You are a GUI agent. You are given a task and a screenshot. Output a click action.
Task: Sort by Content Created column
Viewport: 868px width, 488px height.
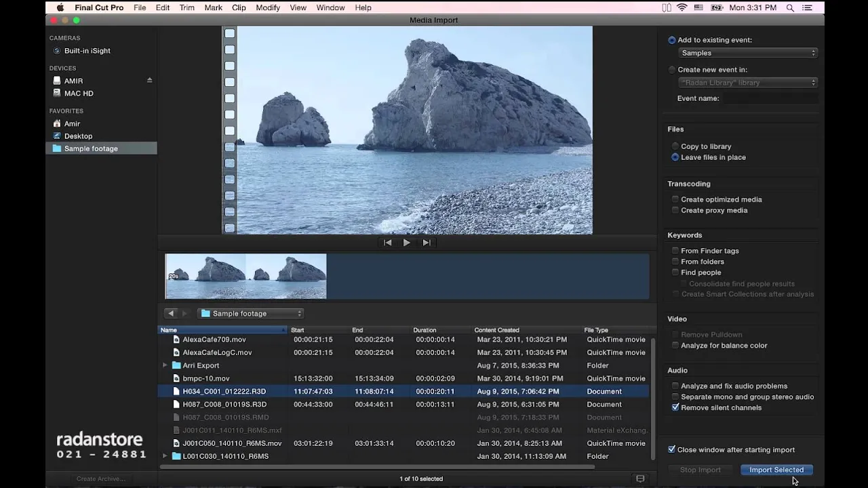526,330
